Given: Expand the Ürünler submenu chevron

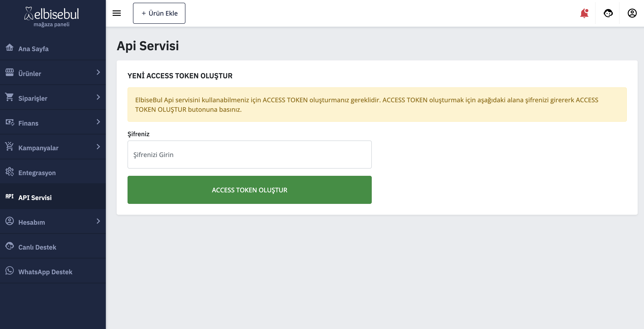Looking at the screenshot, I should pos(98,72).
